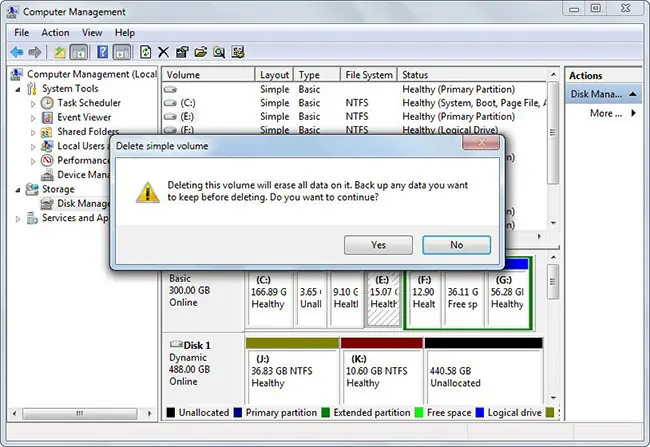Click the Local Users icon
The height and width of the screenshot is (447, 650).
pos(47,146)
